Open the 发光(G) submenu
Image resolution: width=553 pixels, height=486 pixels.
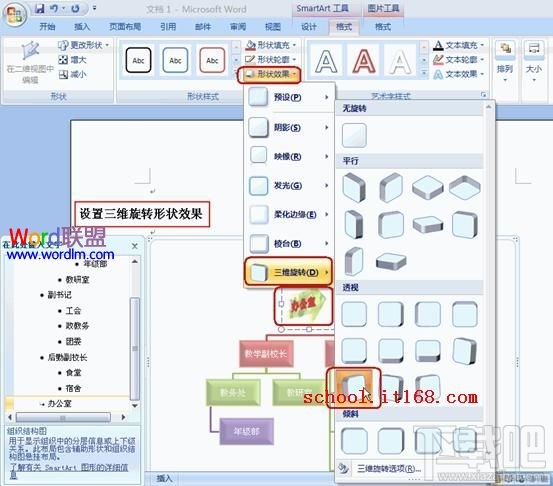[289, 185]
